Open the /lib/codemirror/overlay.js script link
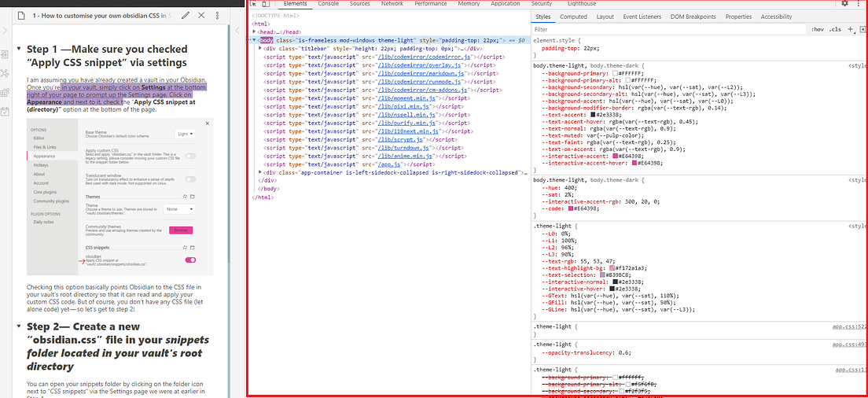The width and height of the screenshot is (868, 398). [x=418, y=65]
